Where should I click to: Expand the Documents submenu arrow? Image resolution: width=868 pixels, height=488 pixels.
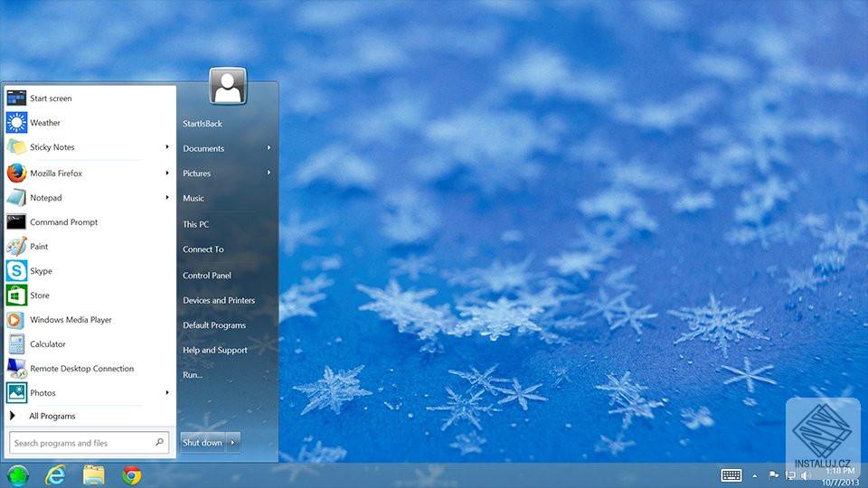pyautogui.click(x=269, y=147)
